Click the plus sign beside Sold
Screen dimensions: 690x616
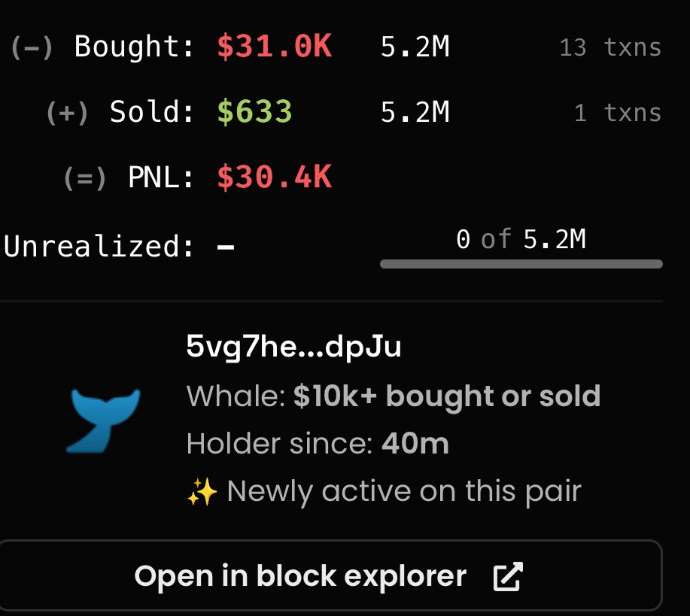(67, 113)
